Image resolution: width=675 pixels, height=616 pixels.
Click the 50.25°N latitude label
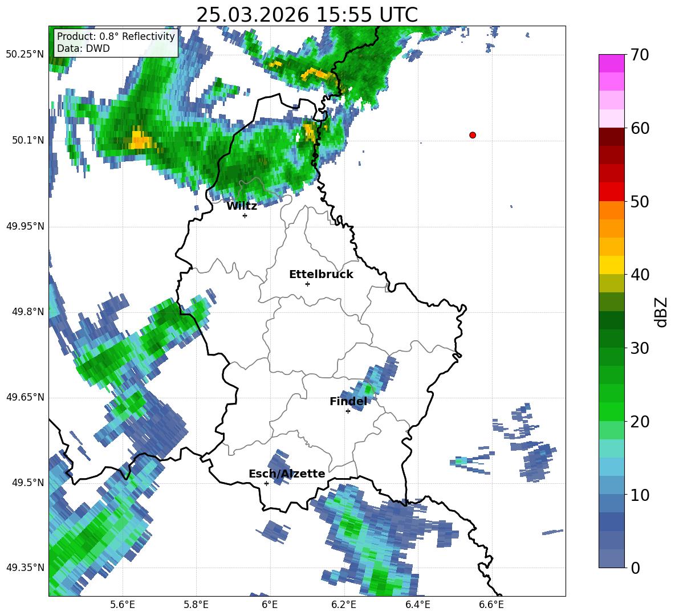(25, 55)
